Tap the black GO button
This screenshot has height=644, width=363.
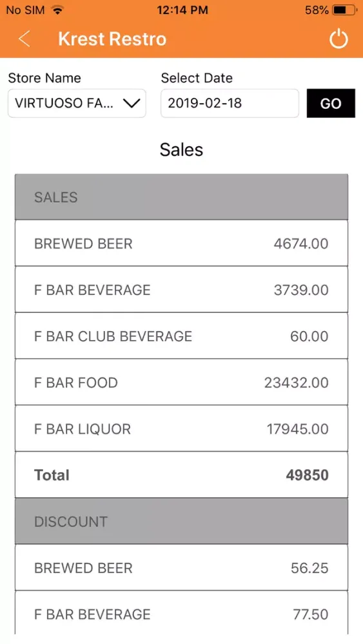[331, 103]
